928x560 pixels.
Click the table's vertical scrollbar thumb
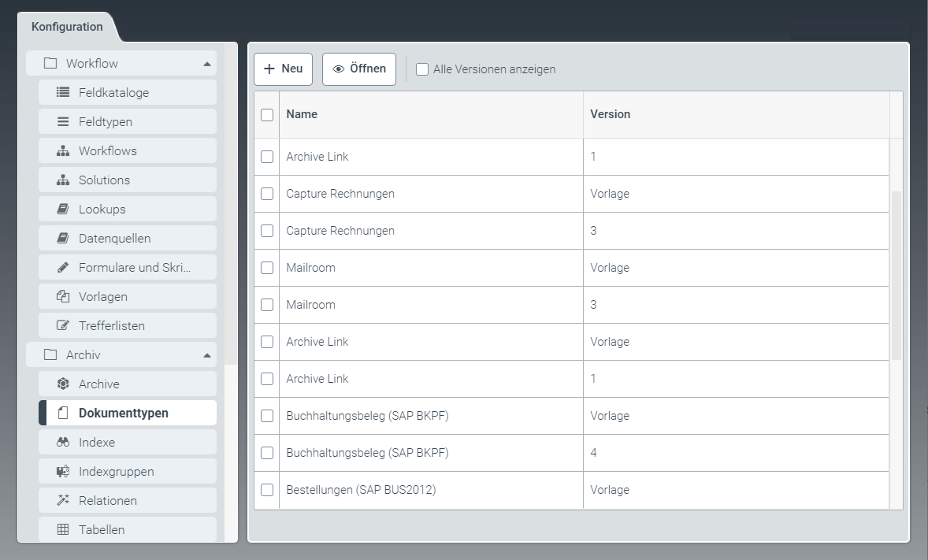coord(896,276)
